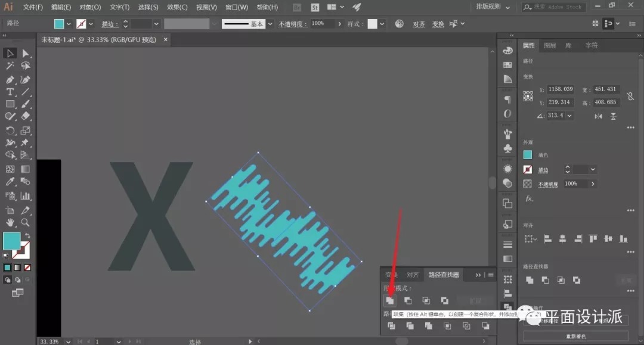
Task: Switch to Draw Behind mode in toolbar
Action: click(x=17, y=280)
